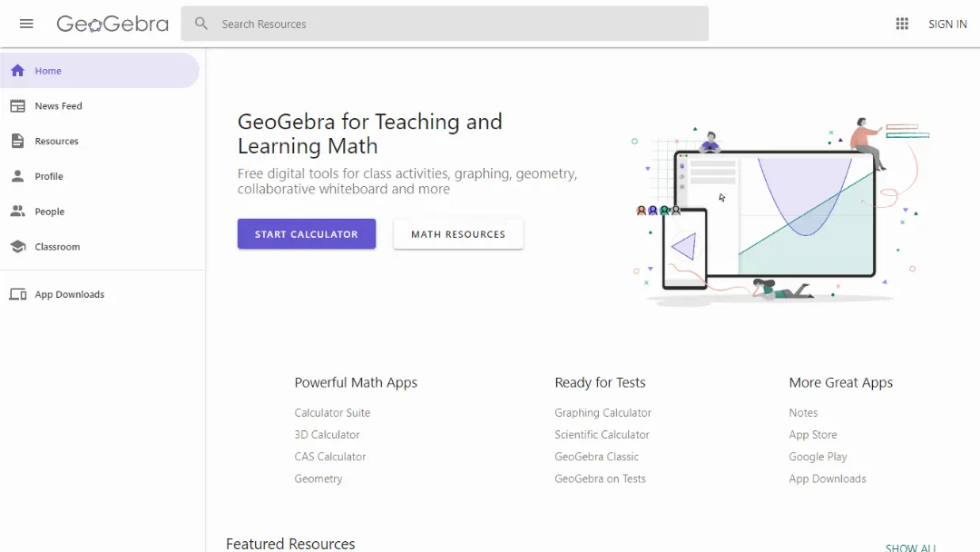The height and width of the screenshot is (552, 980).
Task: Click the News Feed sidebar icon
Action: click(x=17, y=106)
